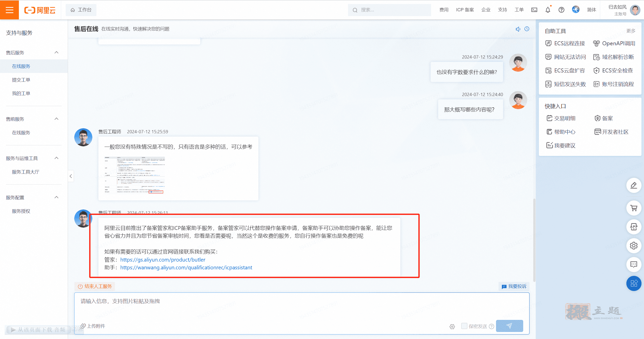Click the floating pencil edit icon

pos(634,185)
